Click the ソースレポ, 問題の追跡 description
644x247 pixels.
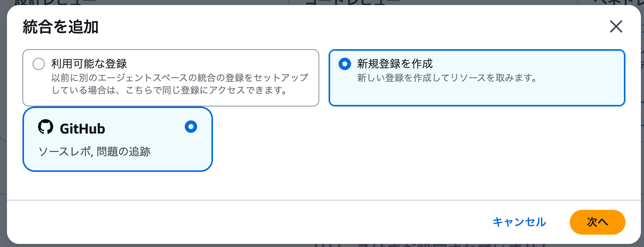(95, 151)
